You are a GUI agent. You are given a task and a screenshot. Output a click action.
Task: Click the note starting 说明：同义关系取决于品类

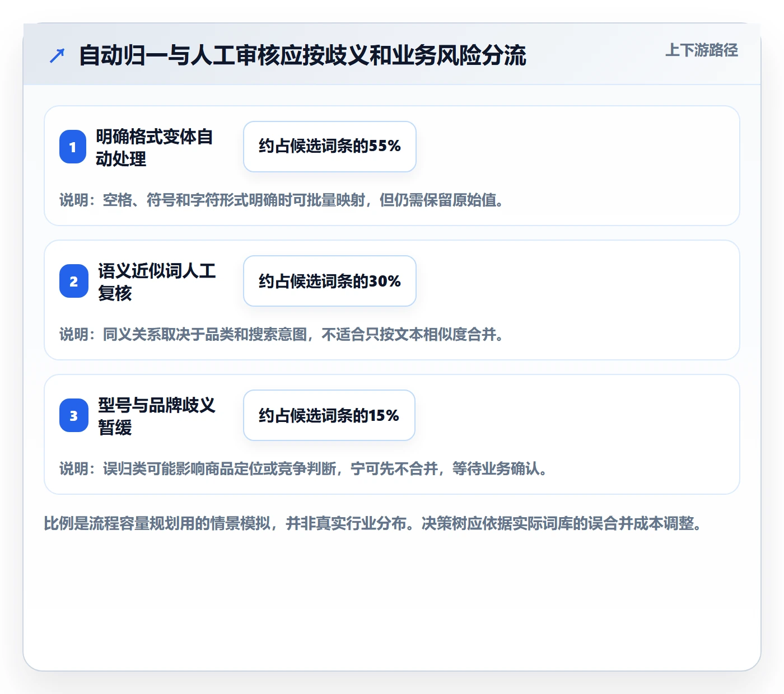point(282,334)
